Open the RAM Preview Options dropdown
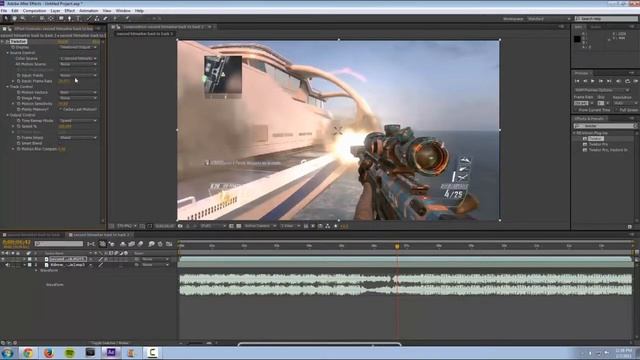The height and width of the screenshot is (360, 640). point(602,90)
